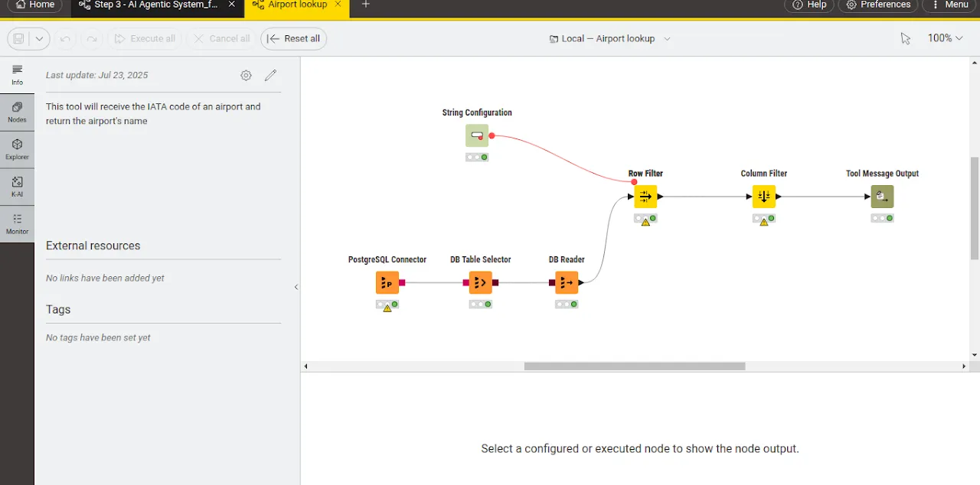Select the DB Reader node
This screenshot has height=485, width=980.
point(567,282)
